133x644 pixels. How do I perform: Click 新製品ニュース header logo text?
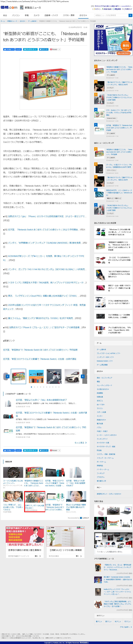click(33, 8)
